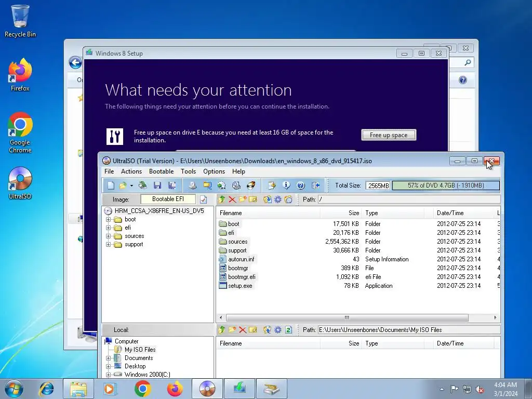Click the right arrow of horizontal scrollbar
532x399 pixels.
(x=495, y=317)
